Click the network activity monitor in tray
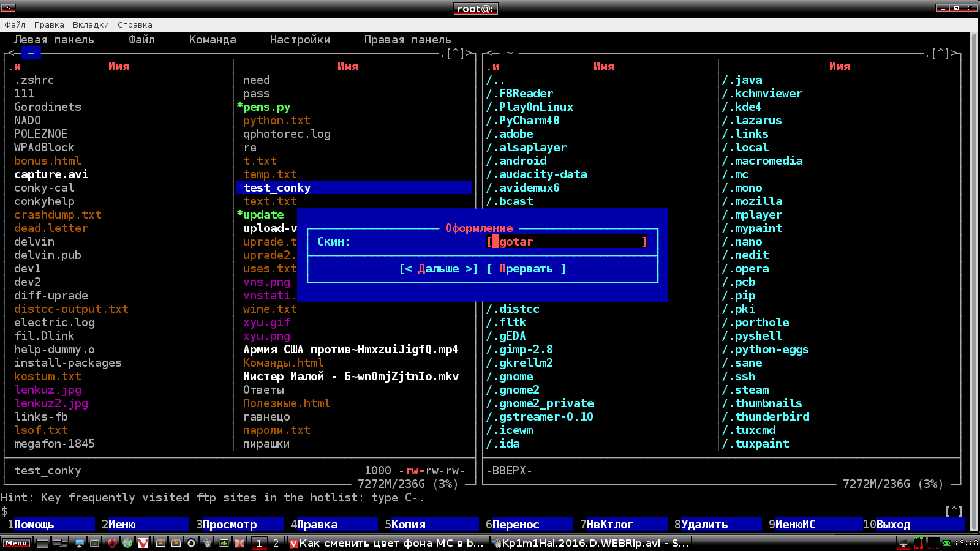Image resolution: width=980 pixels, height=551 pixels. pos(934,543)
